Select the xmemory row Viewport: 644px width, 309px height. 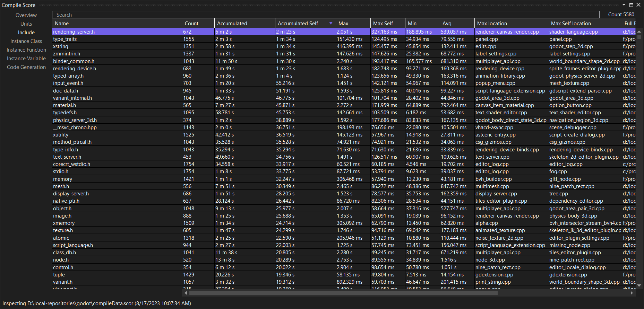click(344, 223)
